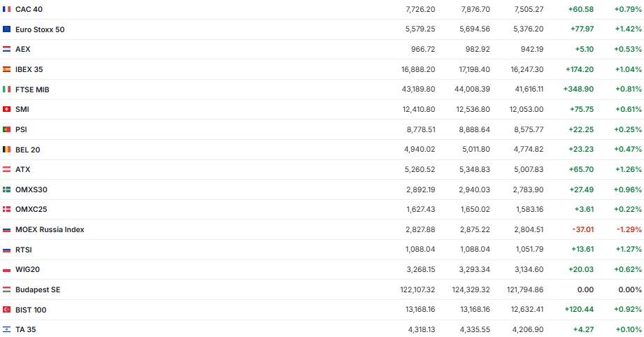Click the Netherlands flag icon beside AEX
Image resolution: width=644 pixels, height=337 pixels.
6,49
